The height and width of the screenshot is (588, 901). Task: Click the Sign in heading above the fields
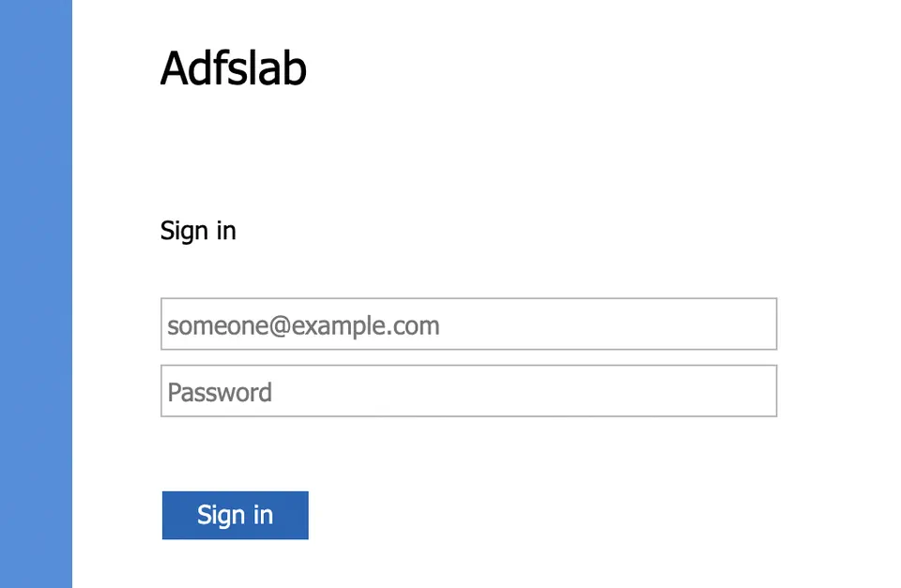point(198,232)
